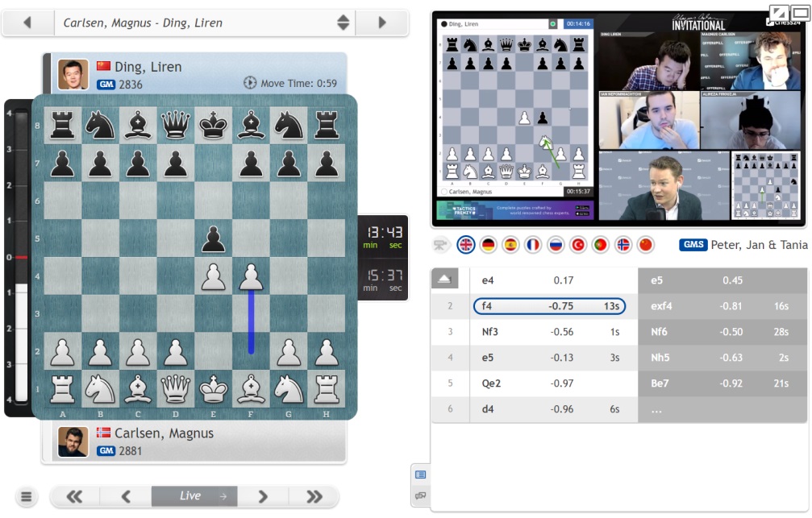Select English commentary with the UK flag
812x518 pixels.
point(465,245)
